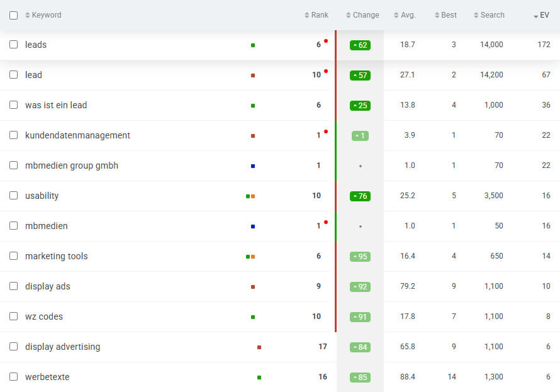Click the "+1" badge for kundendatenmanagement

359,135
